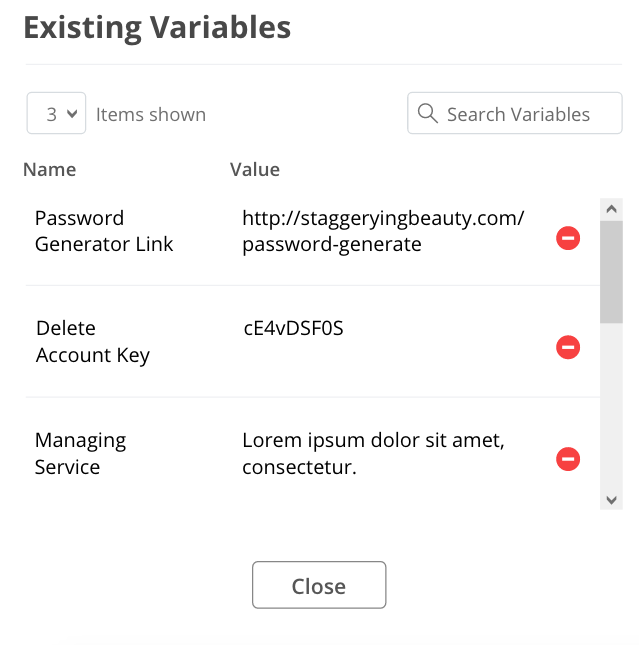
Task: Select the Managing Service name
Action: click(x=80, y=453)
